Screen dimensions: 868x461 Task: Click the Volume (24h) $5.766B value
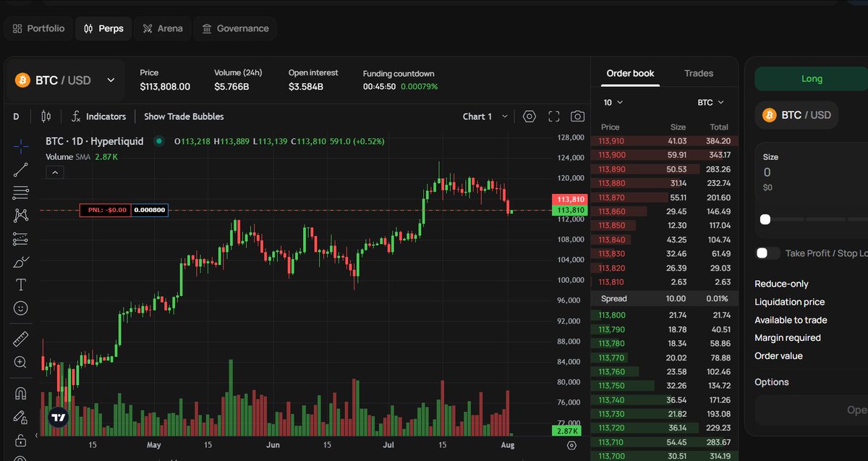point(231,87)
